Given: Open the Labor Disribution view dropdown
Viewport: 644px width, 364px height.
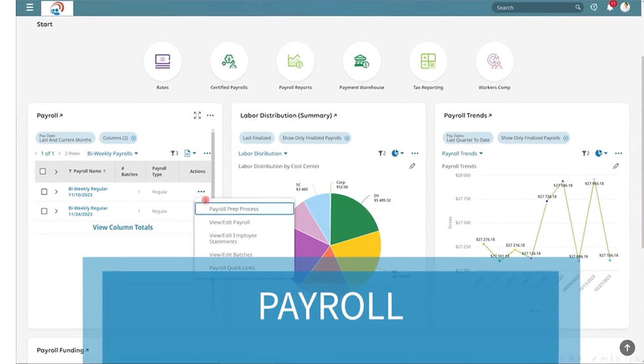Looking at the screenshot, I should click(263, 153).
